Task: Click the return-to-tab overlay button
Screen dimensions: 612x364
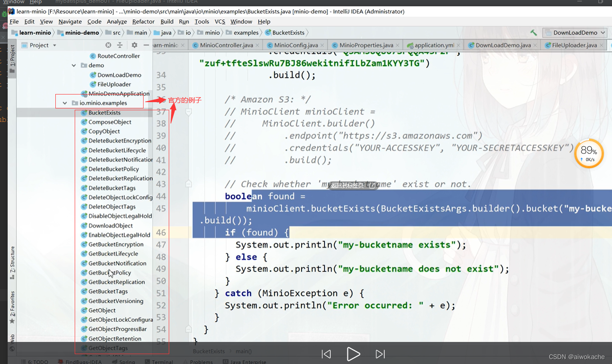Action: click(x=353, y=185)
